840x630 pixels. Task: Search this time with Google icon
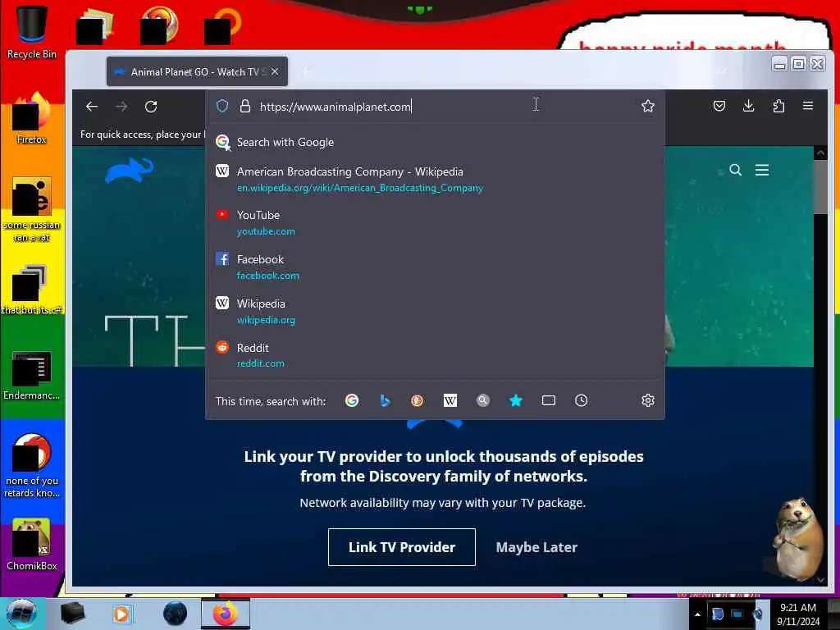coord(351,400)
